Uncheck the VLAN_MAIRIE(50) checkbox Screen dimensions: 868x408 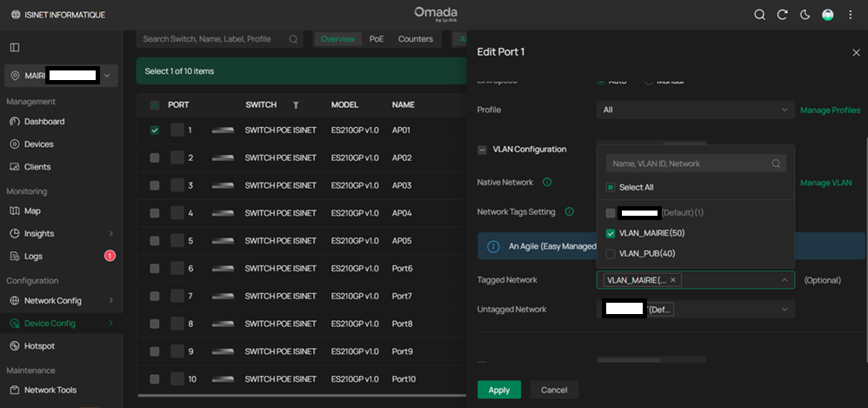tap(611, 234)
